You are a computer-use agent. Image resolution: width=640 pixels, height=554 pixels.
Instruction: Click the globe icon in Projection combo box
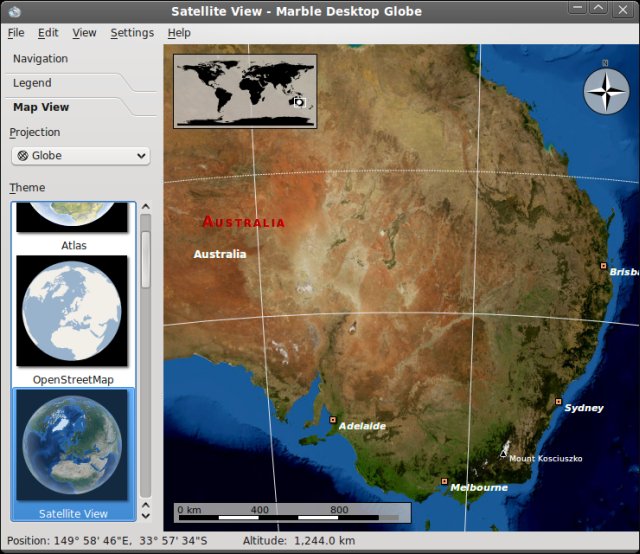pos(23,156)
